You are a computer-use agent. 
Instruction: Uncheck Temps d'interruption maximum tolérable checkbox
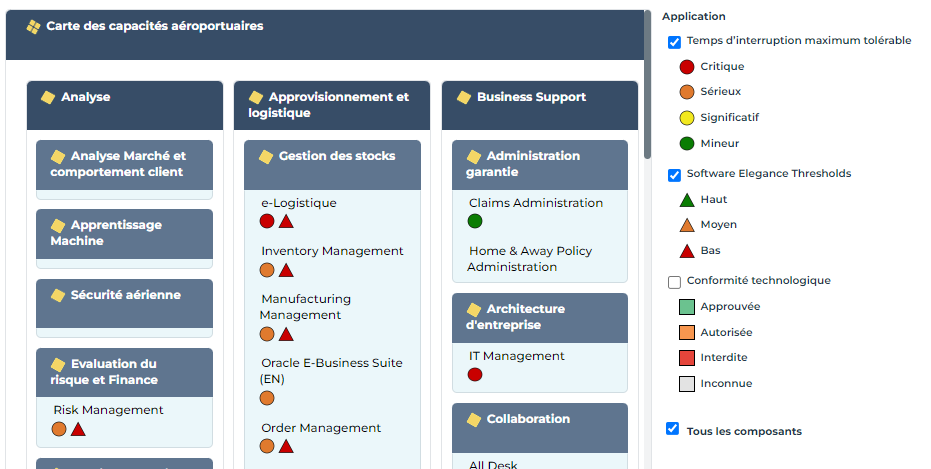(674, 42)
